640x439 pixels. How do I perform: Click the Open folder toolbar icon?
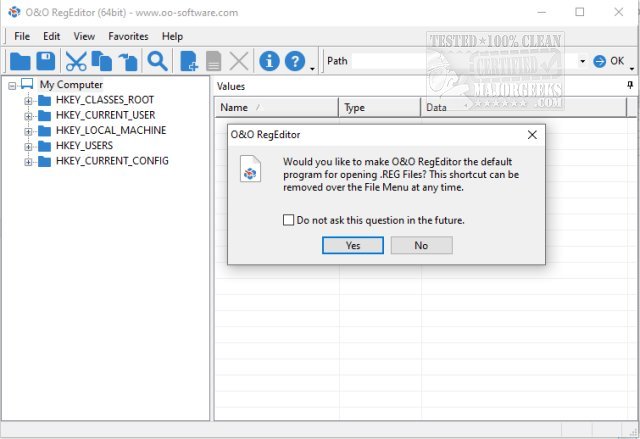pyautogui.click(x=20, y=62)
